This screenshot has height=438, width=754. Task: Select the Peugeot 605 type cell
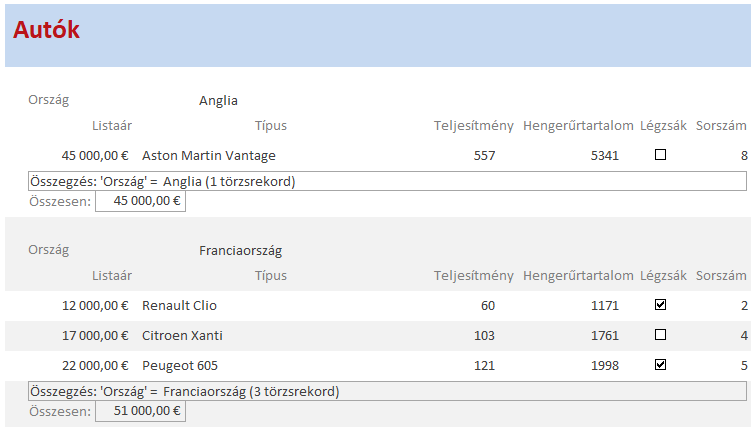[x=180, y=366]
